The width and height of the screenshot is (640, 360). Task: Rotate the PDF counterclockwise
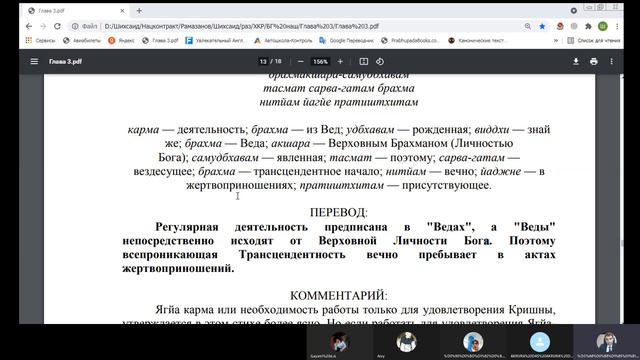(x=380, y=62)
